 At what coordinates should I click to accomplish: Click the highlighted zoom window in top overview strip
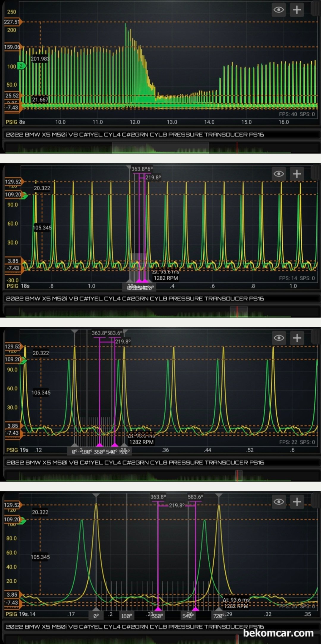pos(160,148)
